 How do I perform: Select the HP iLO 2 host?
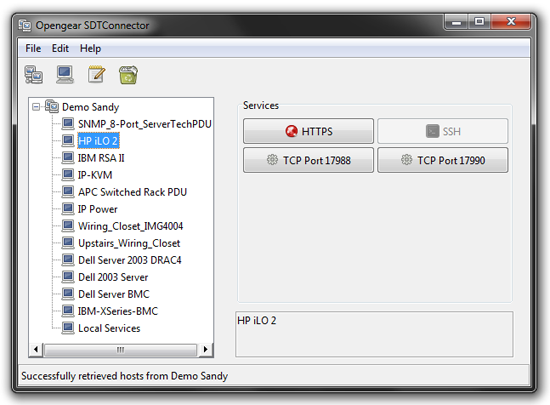coord(98,141)
